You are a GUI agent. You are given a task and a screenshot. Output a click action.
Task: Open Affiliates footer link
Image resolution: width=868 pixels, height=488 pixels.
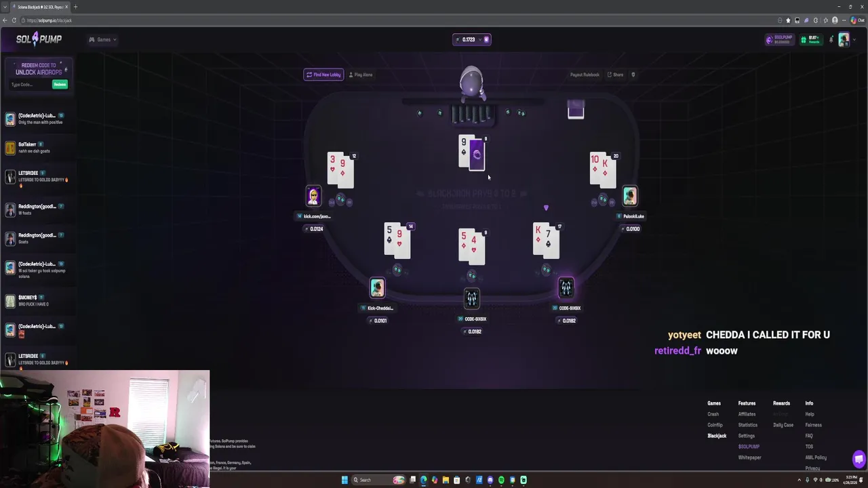747,414
